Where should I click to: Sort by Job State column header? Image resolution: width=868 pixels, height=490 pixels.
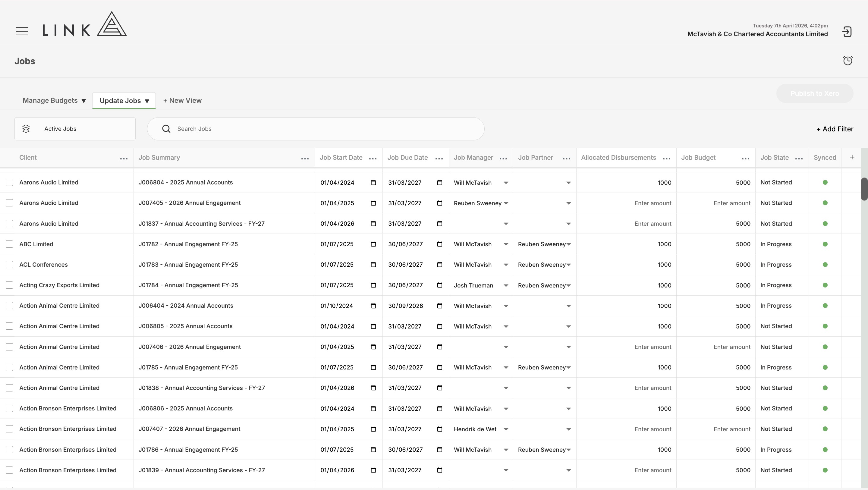pyautogui.click(x=774, y=157)
